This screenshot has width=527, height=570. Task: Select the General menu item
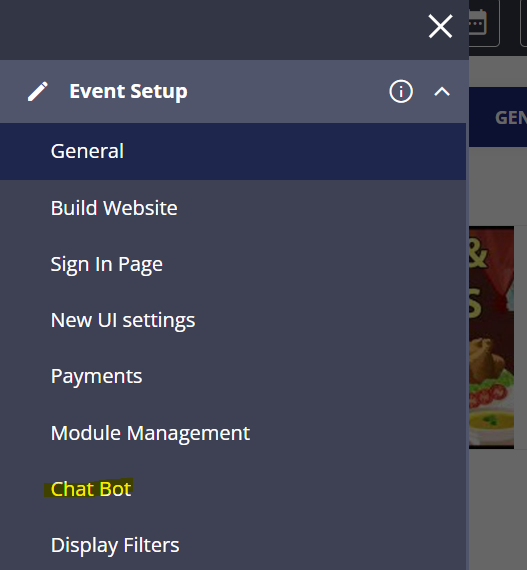point(233,151)
